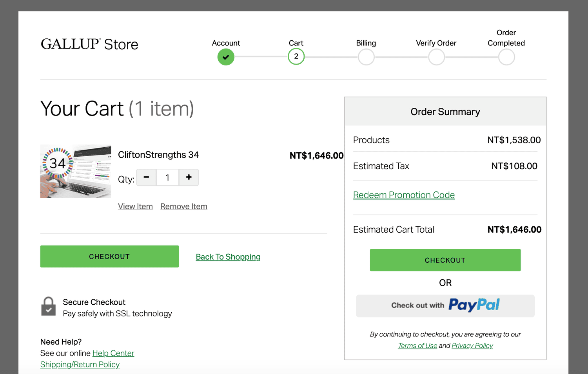
Task: Click the Secure Checkout padlock icon
Action: [x=49, y=306]
